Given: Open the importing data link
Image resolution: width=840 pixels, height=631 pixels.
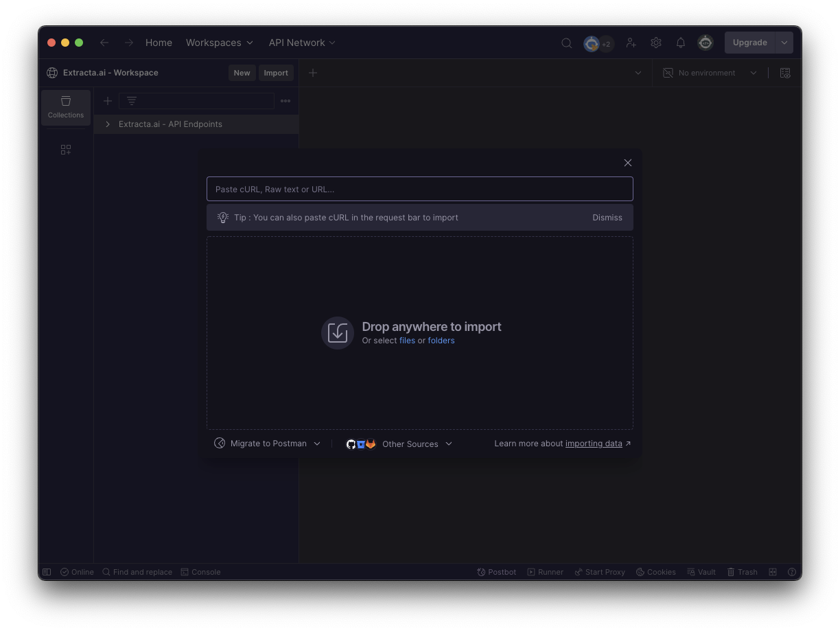Looking at the screenshot, I should (594, 444).
